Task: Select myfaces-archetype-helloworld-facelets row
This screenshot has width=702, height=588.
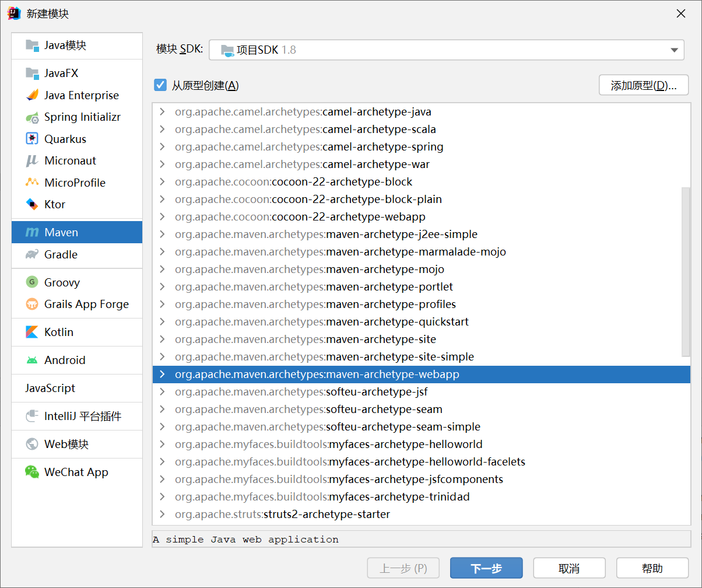Action: click(x=422, y=461)
